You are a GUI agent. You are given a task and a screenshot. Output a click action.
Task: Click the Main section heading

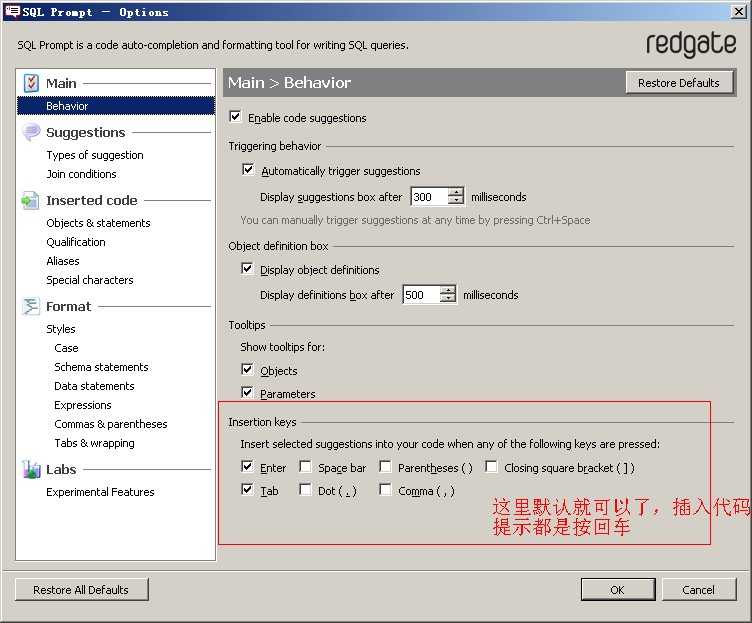point(61,83)
